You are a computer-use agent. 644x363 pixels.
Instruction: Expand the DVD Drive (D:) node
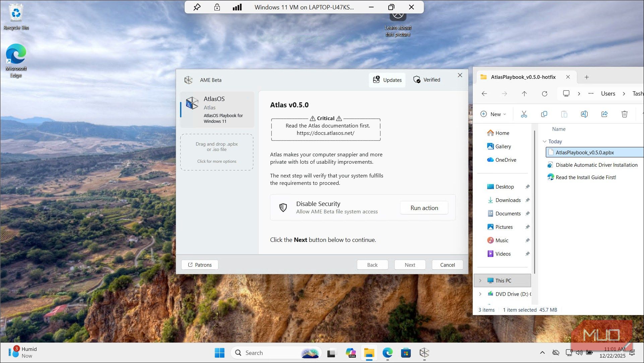[x=480, y=294]
